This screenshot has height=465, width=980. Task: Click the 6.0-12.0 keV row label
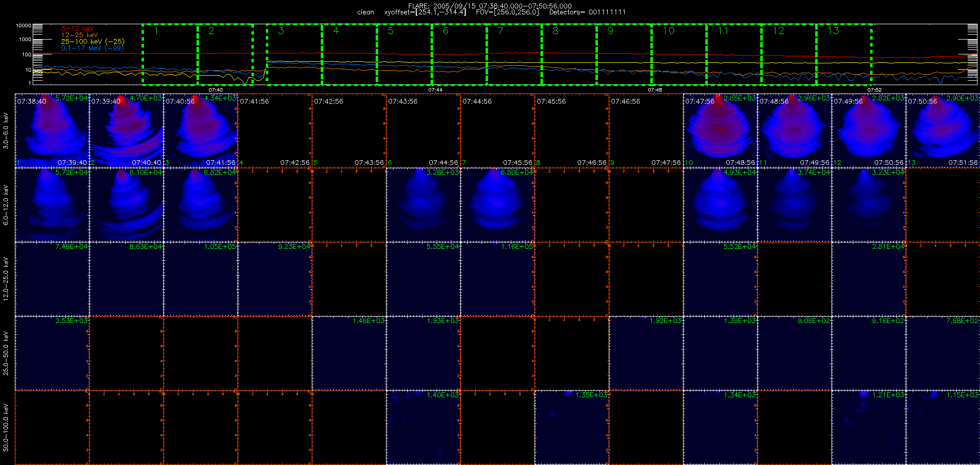tap(6, 205)
